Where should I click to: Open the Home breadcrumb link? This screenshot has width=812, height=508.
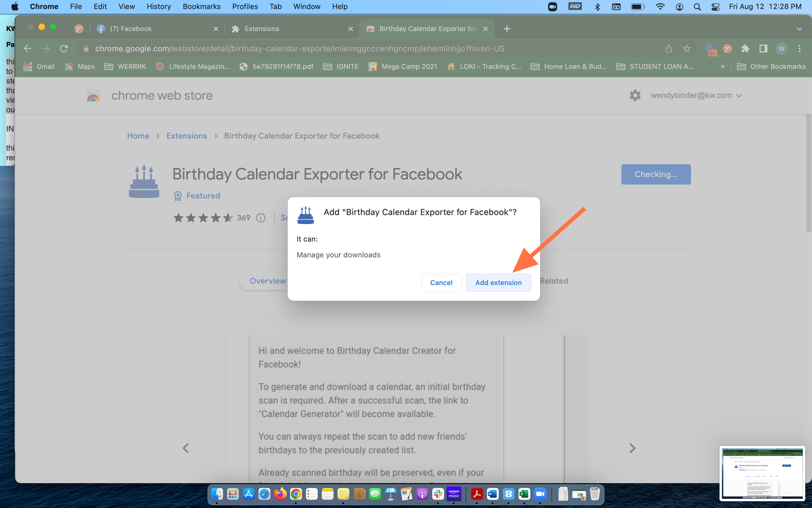pos(138,136)
